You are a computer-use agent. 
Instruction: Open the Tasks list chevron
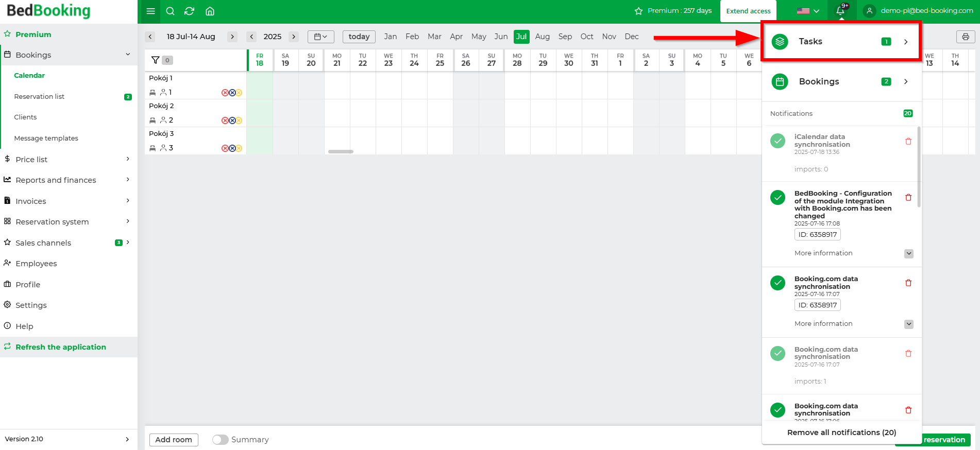pyautogui.click(x=906, y=42)
